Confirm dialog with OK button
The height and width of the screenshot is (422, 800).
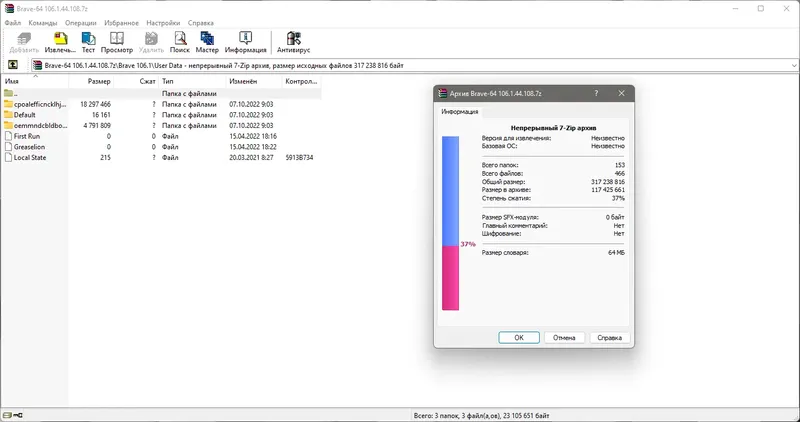coord(519,338)
